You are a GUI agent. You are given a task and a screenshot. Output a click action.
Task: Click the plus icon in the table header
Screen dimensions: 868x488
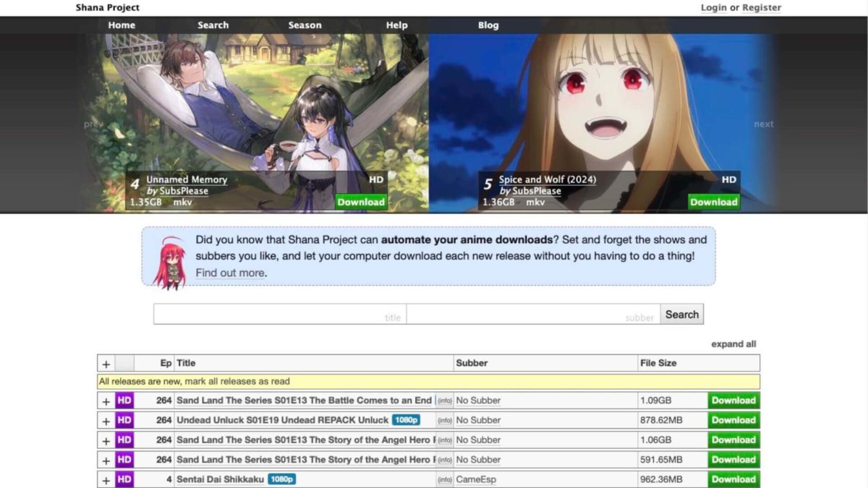[x=106, y=364]
